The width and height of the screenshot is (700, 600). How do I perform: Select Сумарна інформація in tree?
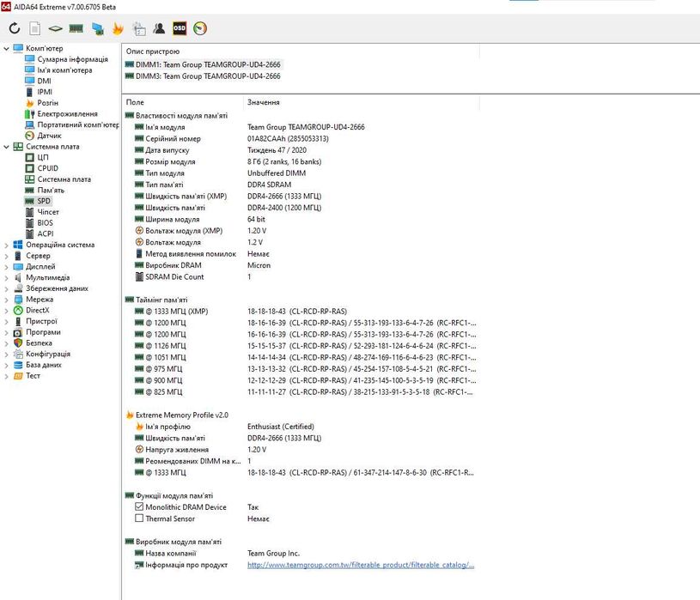[x=72, y=59]
